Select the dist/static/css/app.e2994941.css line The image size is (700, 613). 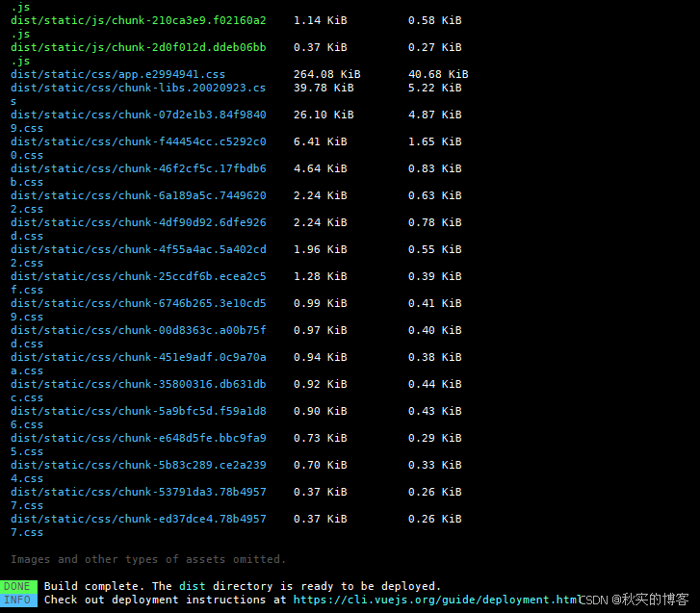point(117,74)
